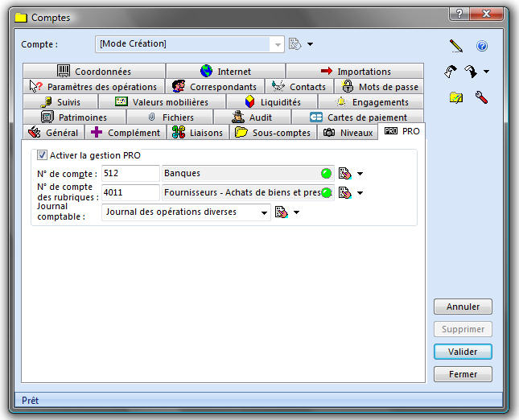Screen dimensions: 519x420
Task: Open the red wrench tools icon
Action: (482, 97)
